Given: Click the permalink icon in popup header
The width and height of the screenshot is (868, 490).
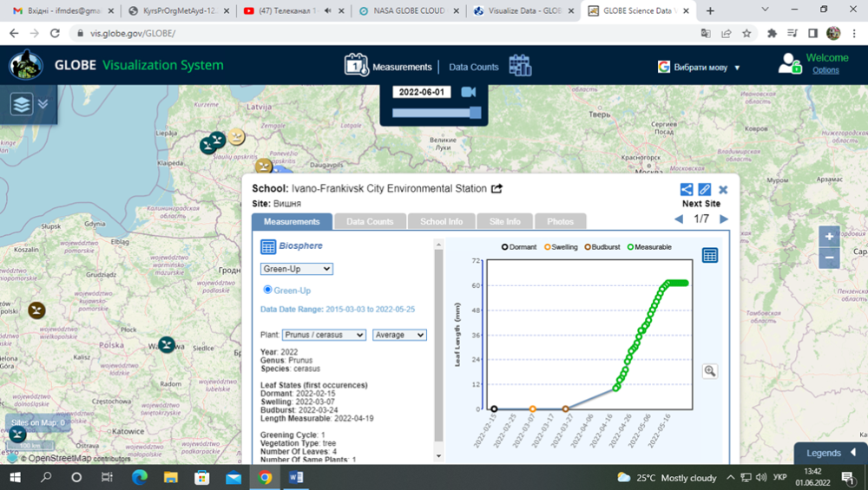Looking at the screenshot, I should (x=704, y=189).
